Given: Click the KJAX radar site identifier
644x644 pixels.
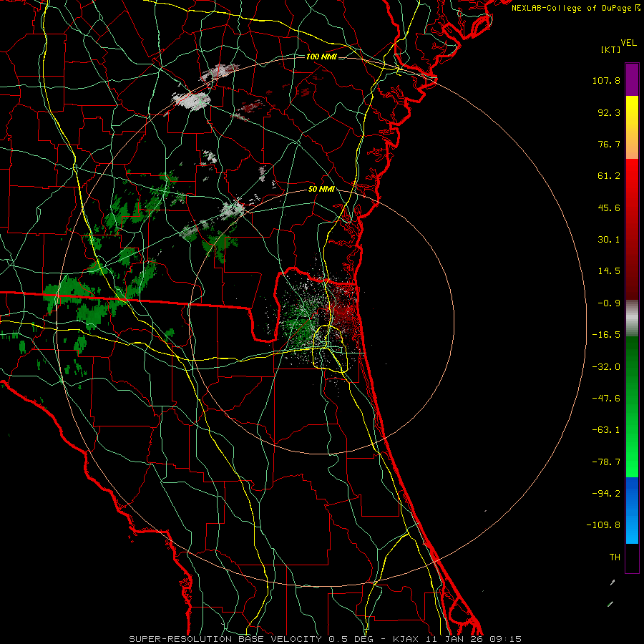Looking at the screenshot, I should tap(406, 639).
